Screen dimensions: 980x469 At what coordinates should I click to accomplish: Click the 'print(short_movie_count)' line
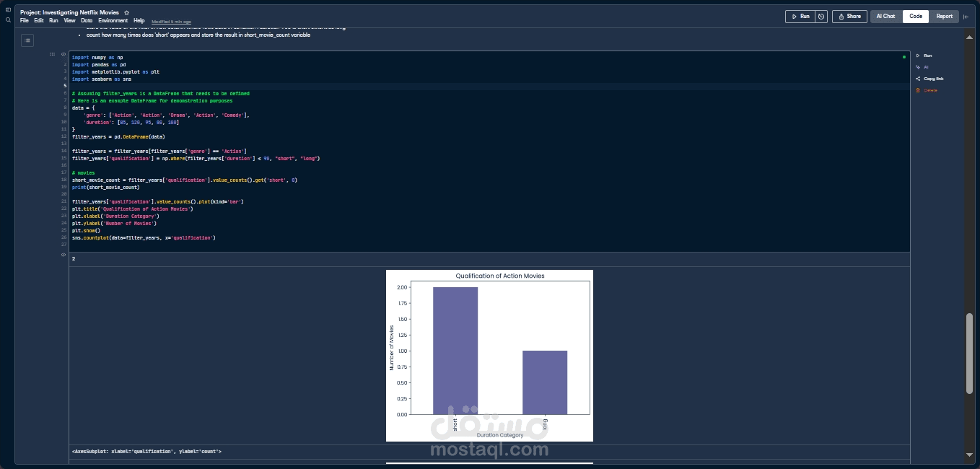[106, 187]
